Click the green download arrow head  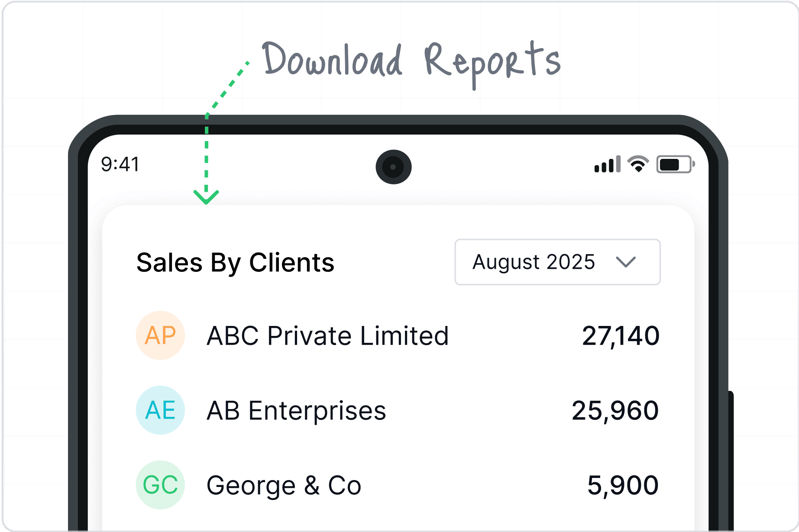tap(206, 197)
